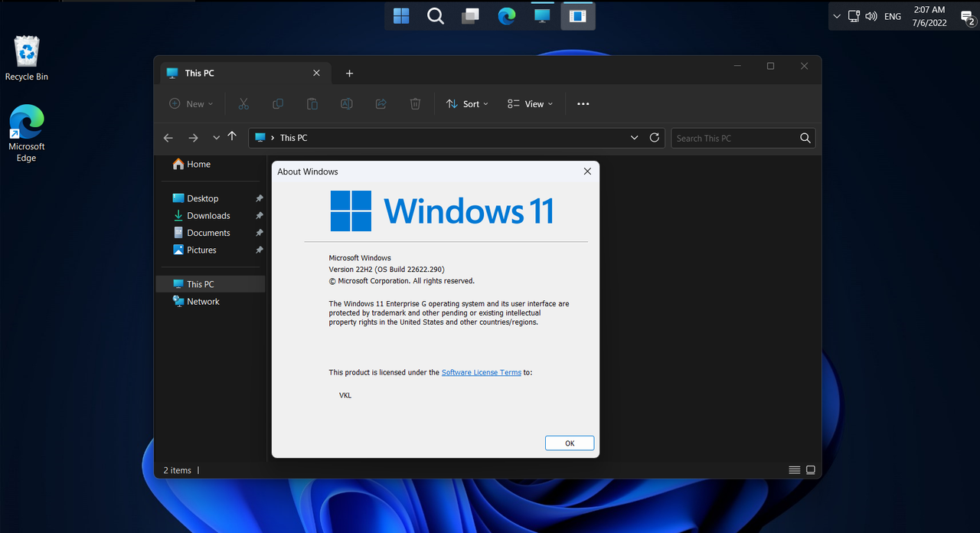Click the Copy toolbar icon

click(278, 104)
